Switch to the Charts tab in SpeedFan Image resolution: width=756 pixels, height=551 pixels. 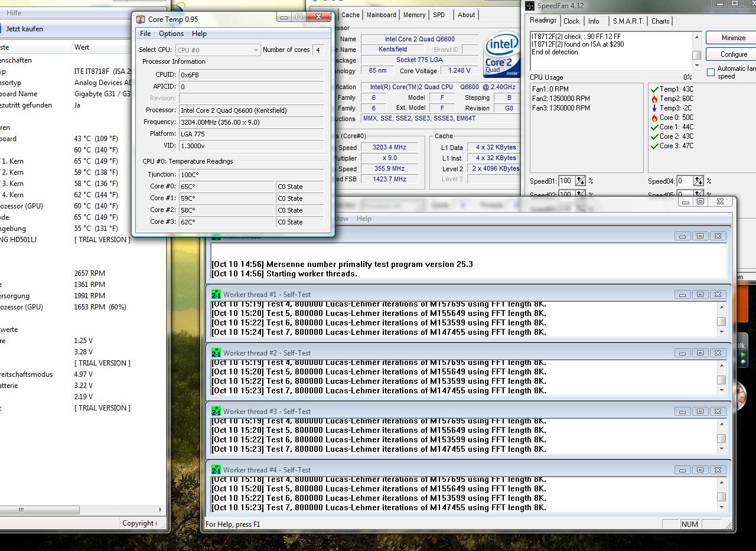660,21
